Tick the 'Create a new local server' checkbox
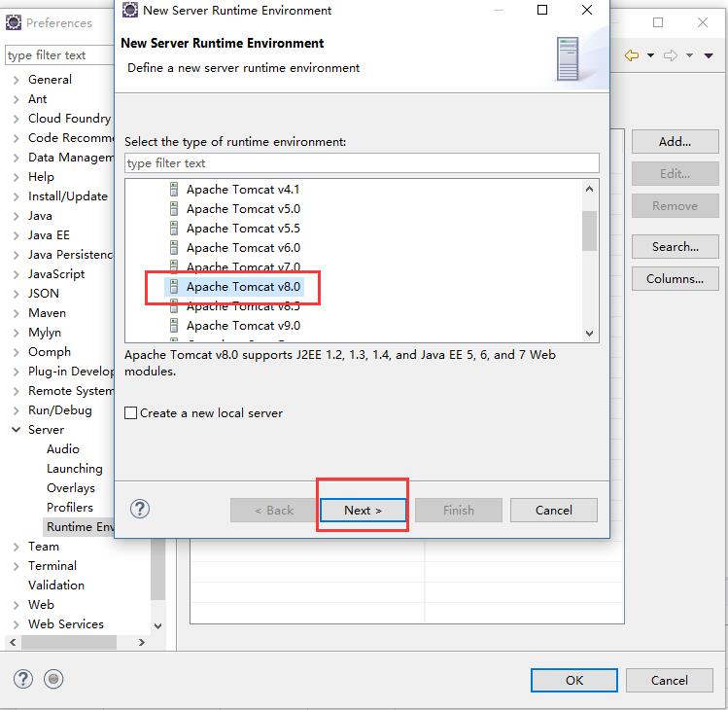The width and height of the screenshot is (728, 710). [131, 413]
